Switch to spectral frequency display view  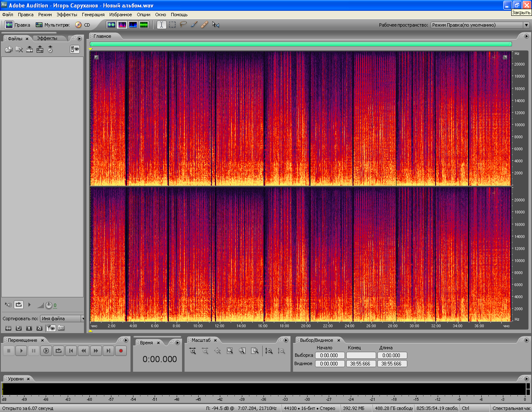122,25
